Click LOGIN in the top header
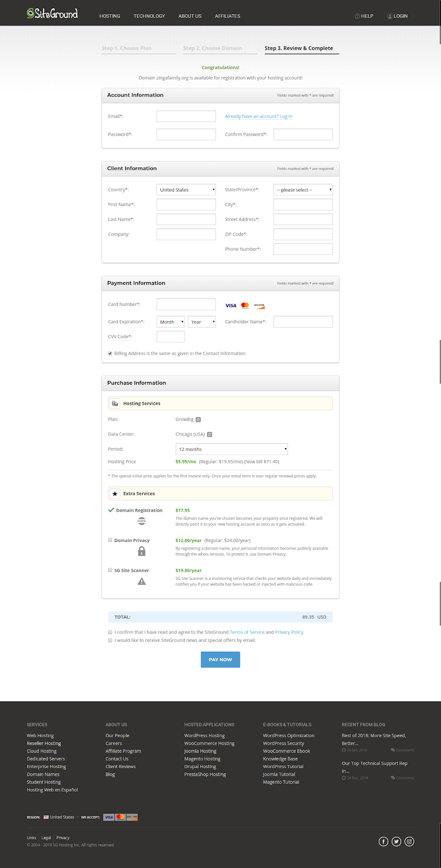Screen dimensions: 441x868 (x=398, y=16)
